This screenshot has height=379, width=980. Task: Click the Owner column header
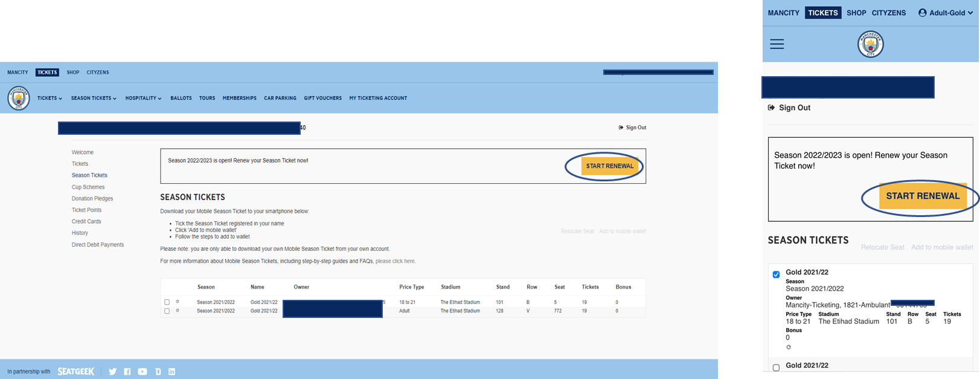(301, 287)
